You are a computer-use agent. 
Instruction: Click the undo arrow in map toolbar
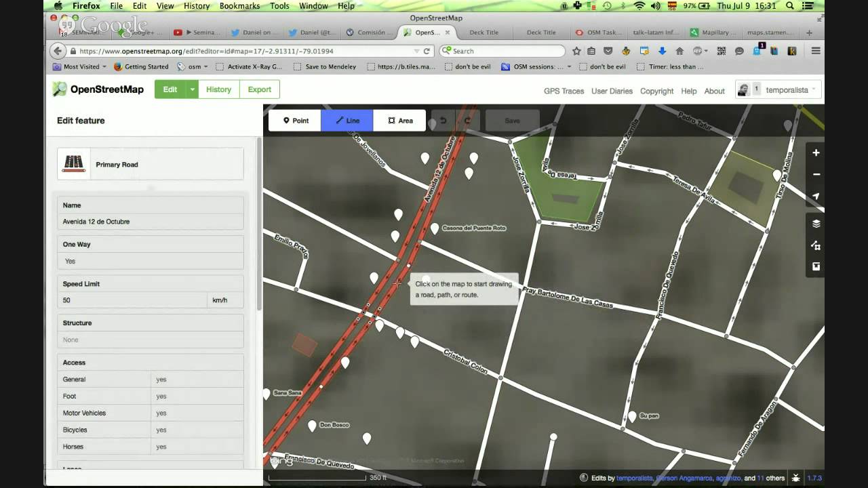click(443, 121)
